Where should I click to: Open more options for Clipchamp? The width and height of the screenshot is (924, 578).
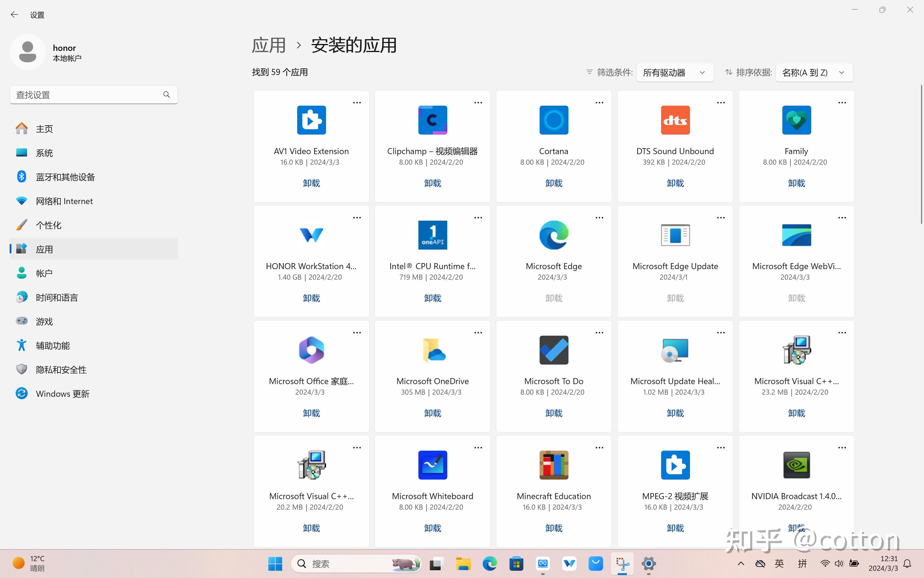tap(478, 102)
